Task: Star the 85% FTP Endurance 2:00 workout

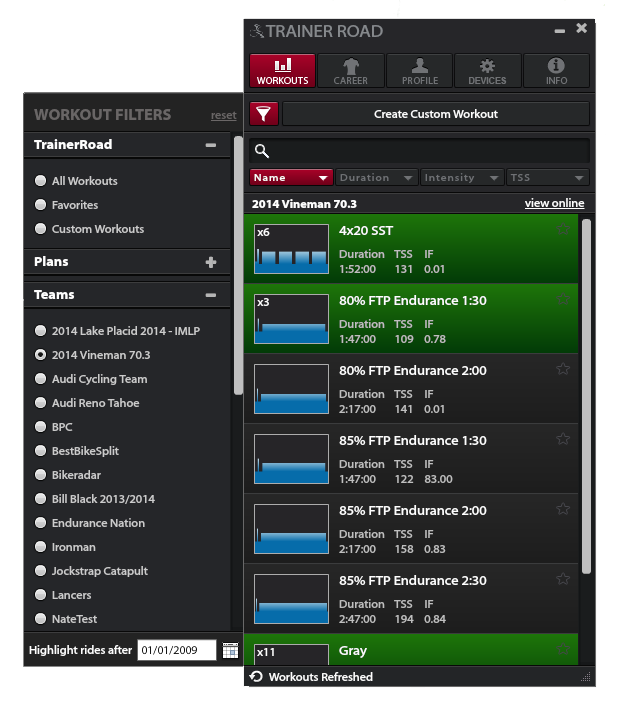Action: tap(563, 509)
